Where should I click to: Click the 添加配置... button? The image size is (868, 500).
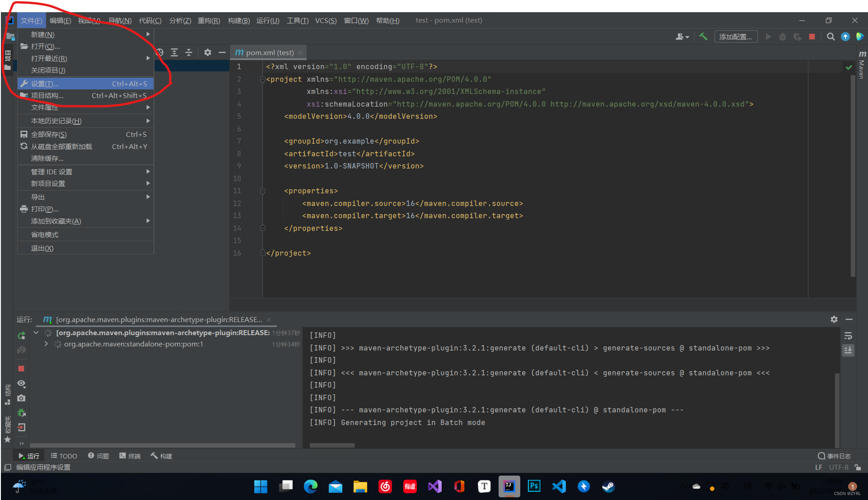(x=735, y=37)
